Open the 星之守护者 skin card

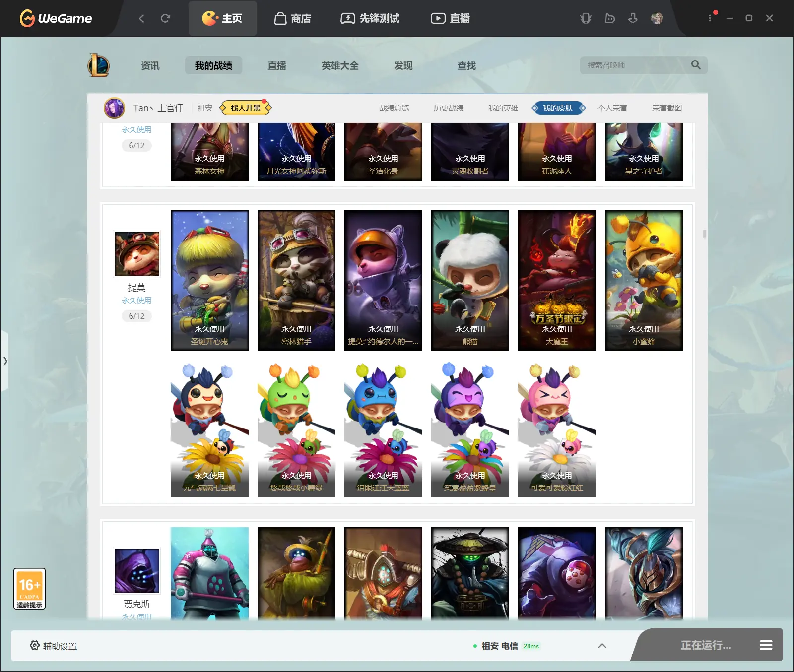click(644, 152)
